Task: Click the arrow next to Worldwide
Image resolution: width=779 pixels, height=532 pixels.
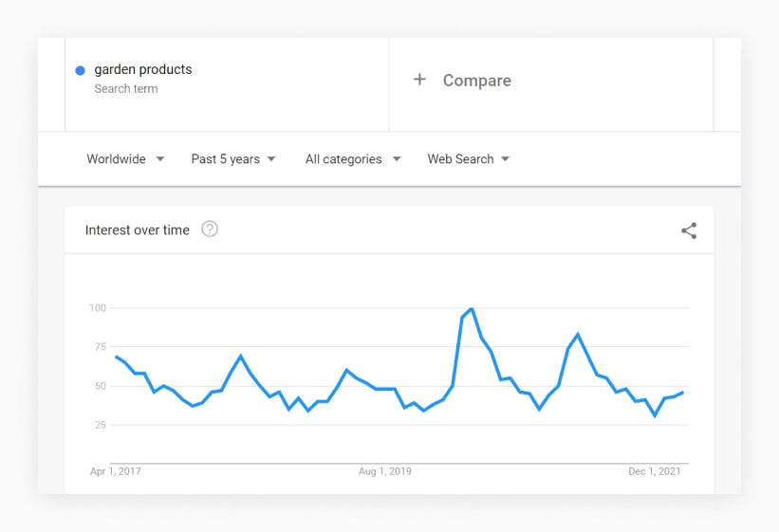Action: coord(160,159)
